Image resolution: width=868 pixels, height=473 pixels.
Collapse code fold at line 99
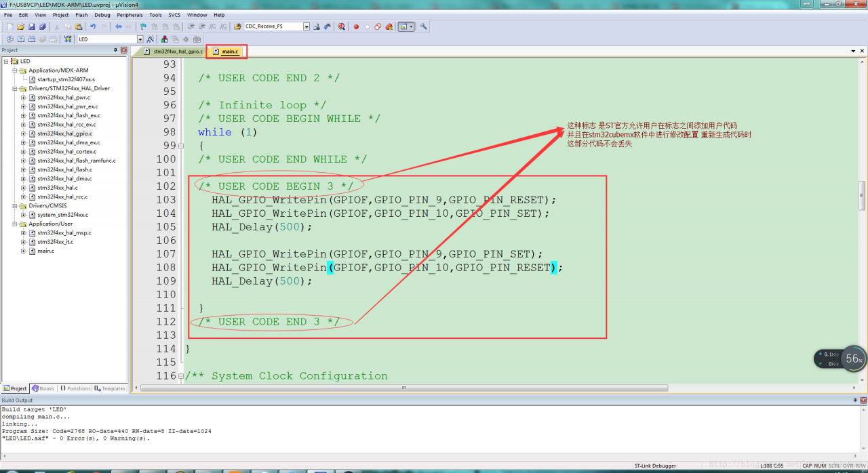pyautogui.click(x=181, y=146)
